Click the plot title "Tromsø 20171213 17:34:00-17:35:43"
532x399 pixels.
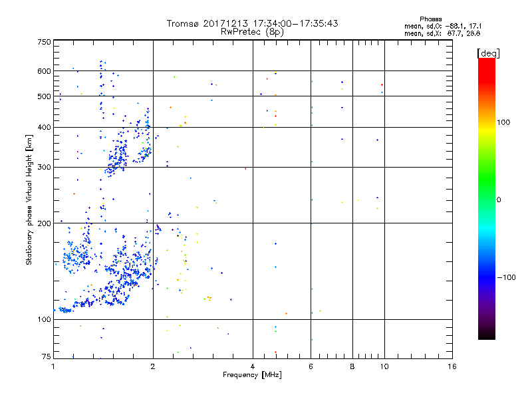click(x=252, y=23)
